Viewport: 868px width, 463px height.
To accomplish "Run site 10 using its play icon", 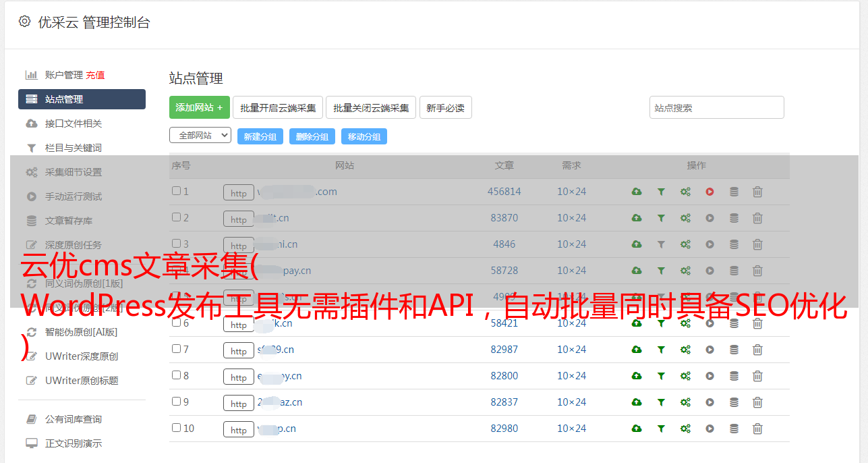I will click(710, 429).
